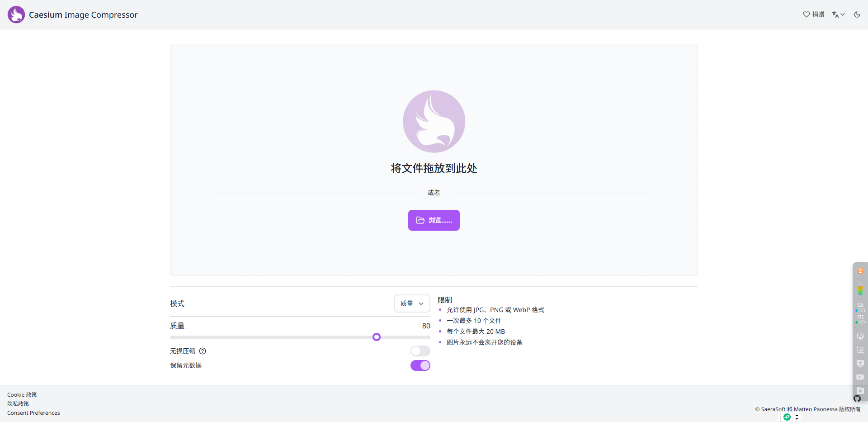Open the GitHub icon in the side panel
Viewport: 868px width, 422px height.
[858, 399]
